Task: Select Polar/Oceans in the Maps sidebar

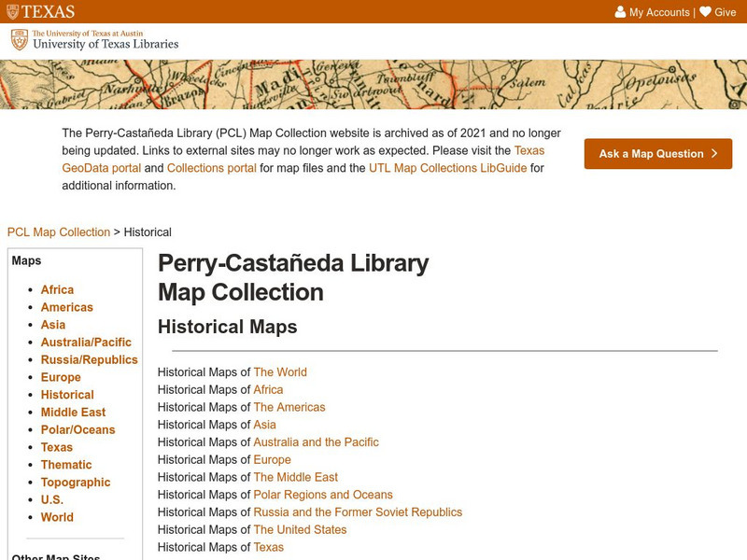Action: [78, 429]
